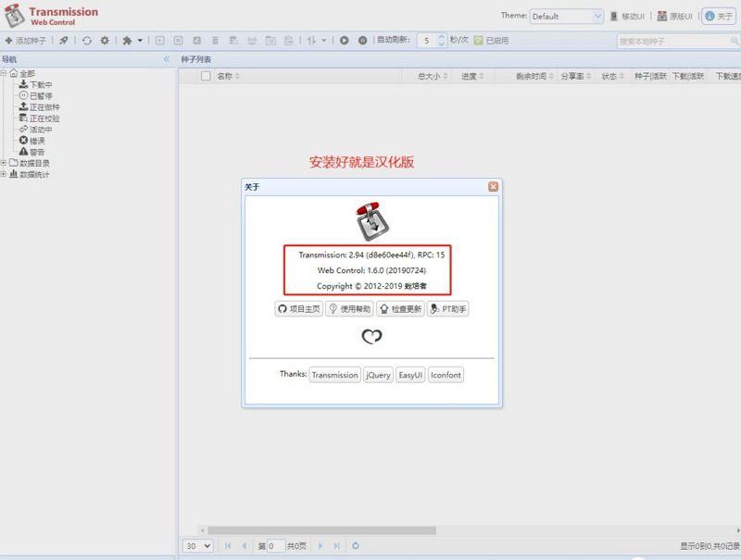Switch to 移动UI mobile interface
This screenshot has height=560, width=741.
[x=627, y=17]
